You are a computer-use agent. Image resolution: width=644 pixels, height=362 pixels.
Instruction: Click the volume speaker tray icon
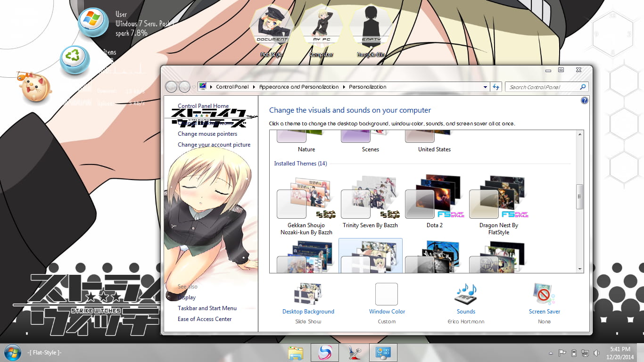(x=596, y=353)
